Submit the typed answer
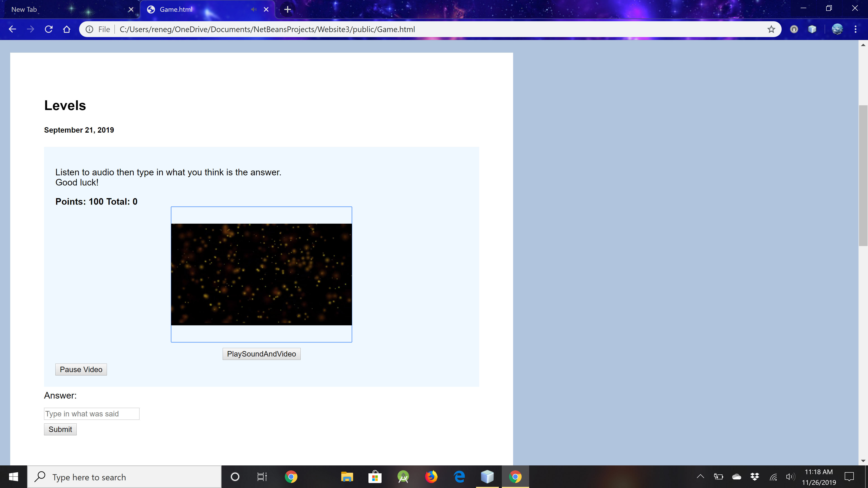This screenshot has height=488, width=868. tap(60, 429)
